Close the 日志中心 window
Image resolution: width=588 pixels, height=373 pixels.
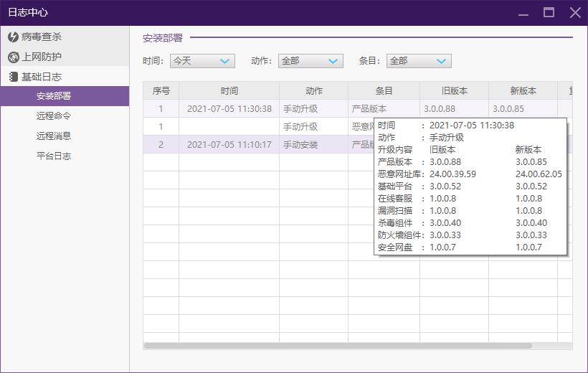pos(575,12)
